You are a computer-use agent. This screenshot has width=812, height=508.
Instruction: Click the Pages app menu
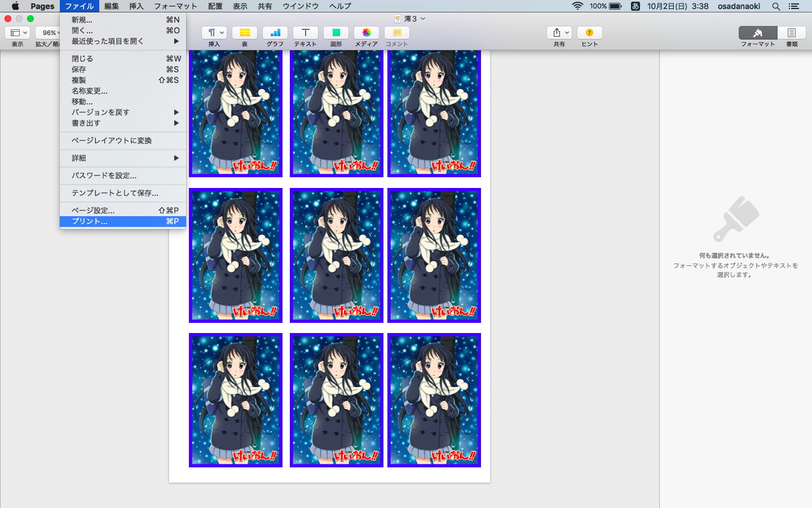click(x=42, y=6)
